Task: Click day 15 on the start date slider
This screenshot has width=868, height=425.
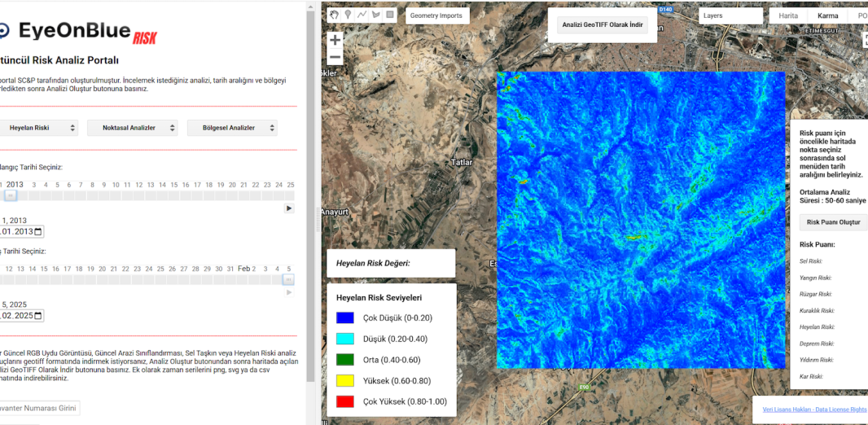Action: pos(174,185)
